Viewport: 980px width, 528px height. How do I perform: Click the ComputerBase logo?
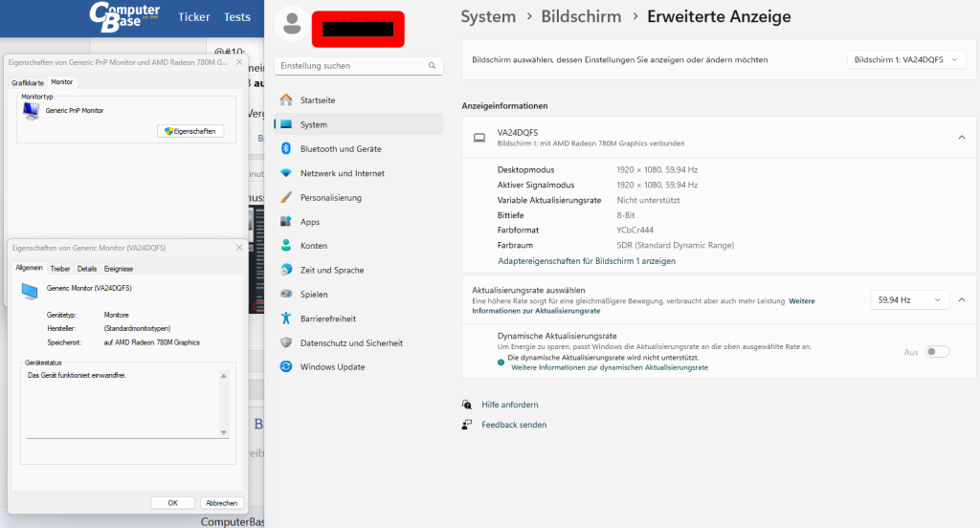[x=124, y=17]
